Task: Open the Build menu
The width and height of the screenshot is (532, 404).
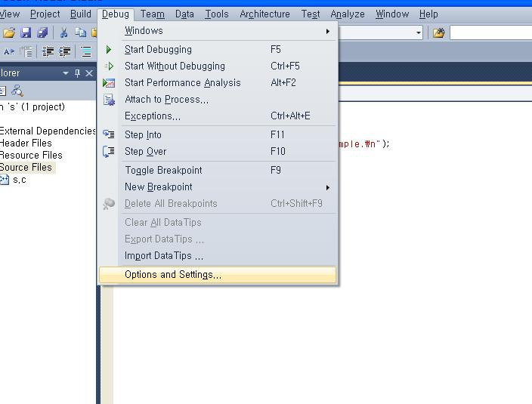Action: [81, 14]
